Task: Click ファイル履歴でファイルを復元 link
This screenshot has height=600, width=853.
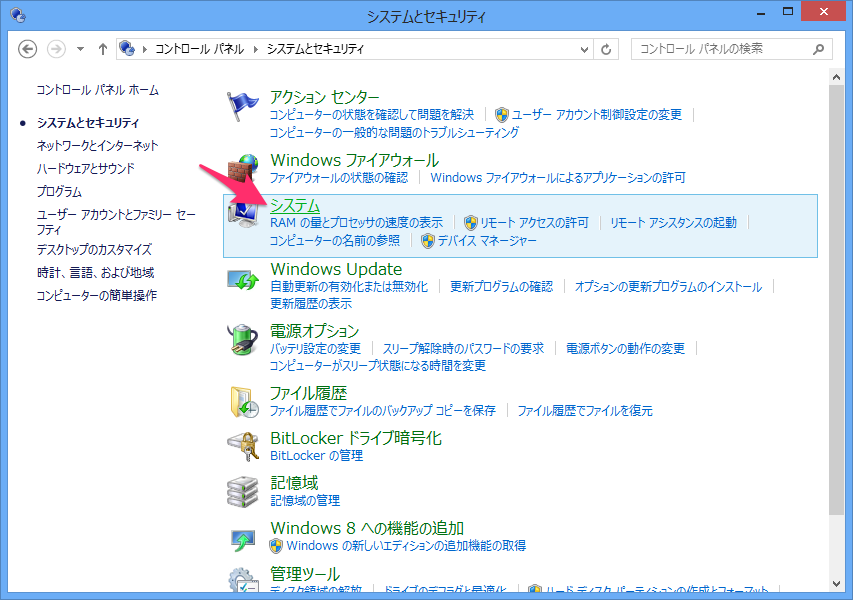Action: click(x=585, y=411)
